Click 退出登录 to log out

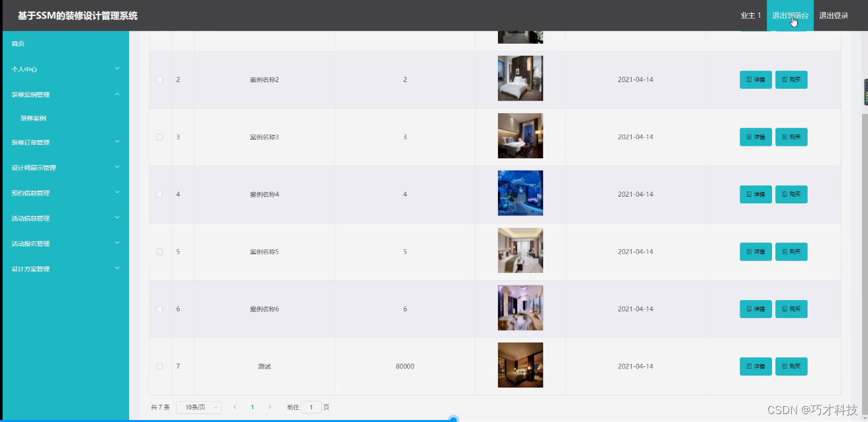(833, 15)
